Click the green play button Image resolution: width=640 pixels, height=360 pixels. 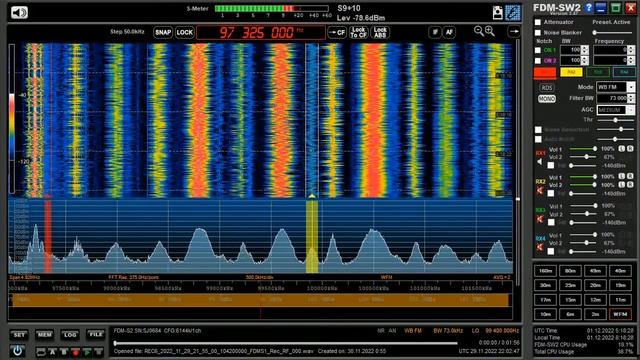(x=87, y=352)
